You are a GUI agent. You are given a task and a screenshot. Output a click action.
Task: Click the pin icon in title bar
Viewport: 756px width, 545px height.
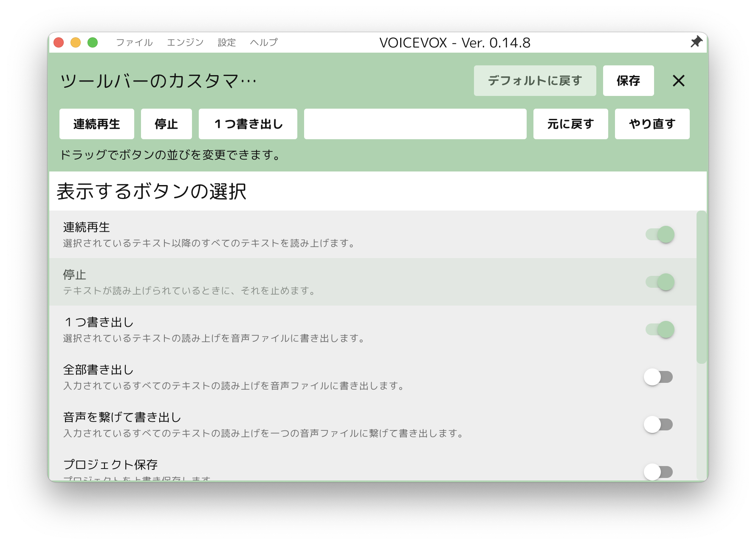click(x=696, y=42)
